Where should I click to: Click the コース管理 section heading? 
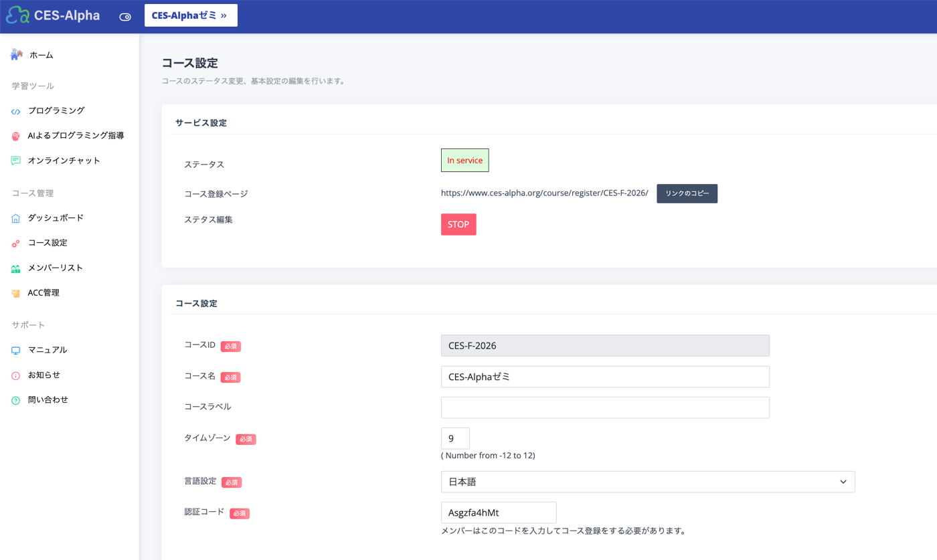click(x=33, y=193)
